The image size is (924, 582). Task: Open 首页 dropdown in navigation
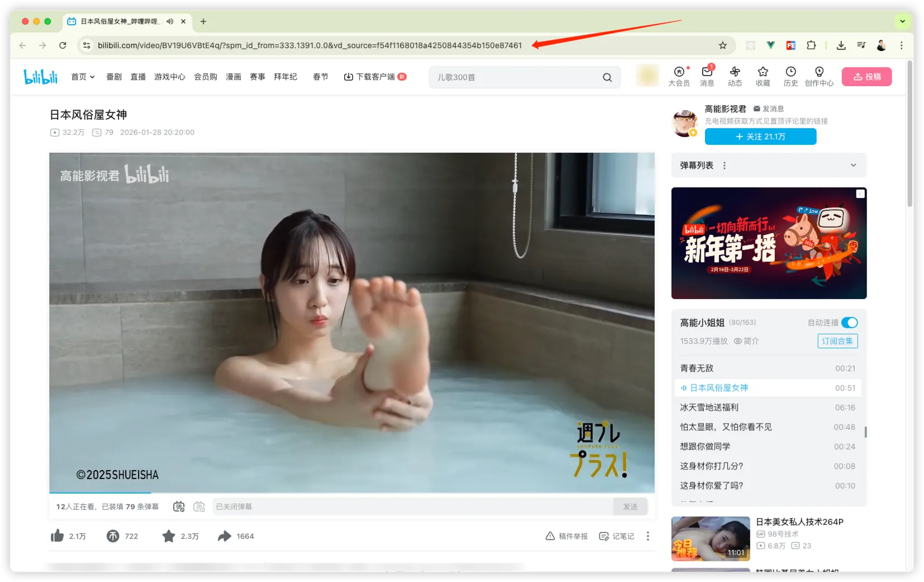pos(83,77)
